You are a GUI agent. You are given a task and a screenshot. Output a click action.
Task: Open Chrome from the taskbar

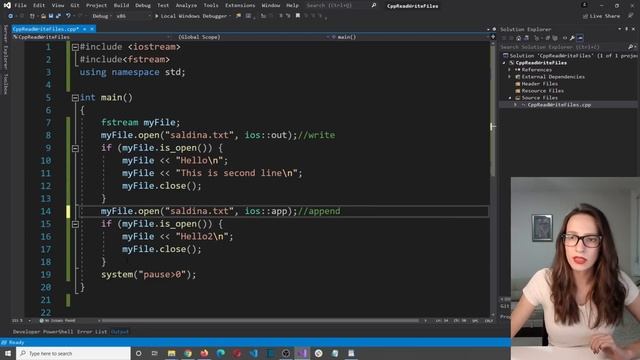[x=188, y=353]
